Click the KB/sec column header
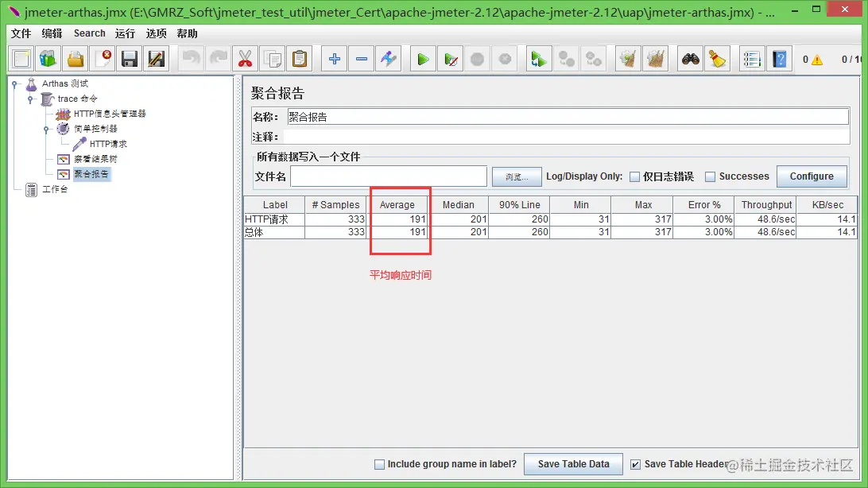868x488 pixels. coord(827,205)
